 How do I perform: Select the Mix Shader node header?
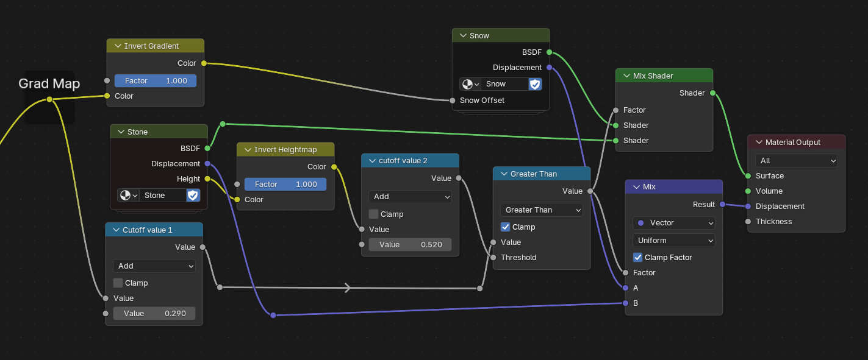[664, 76]
